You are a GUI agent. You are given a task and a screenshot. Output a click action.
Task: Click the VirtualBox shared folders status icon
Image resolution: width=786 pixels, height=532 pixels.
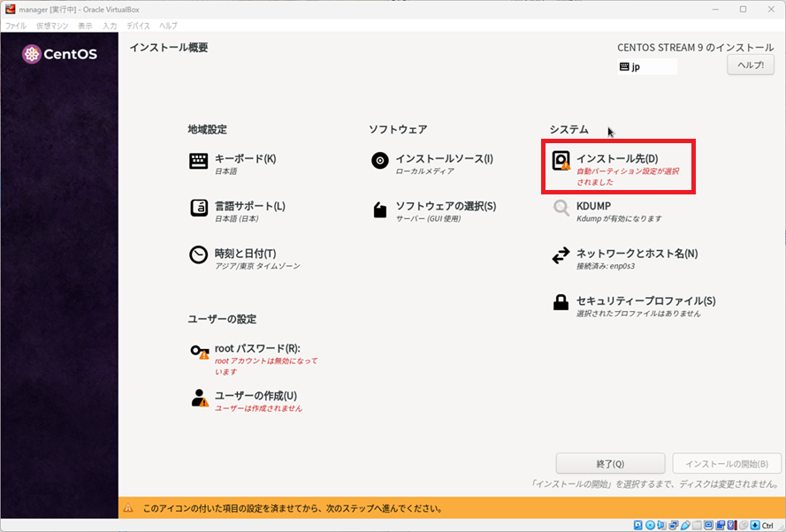(698, 525)
